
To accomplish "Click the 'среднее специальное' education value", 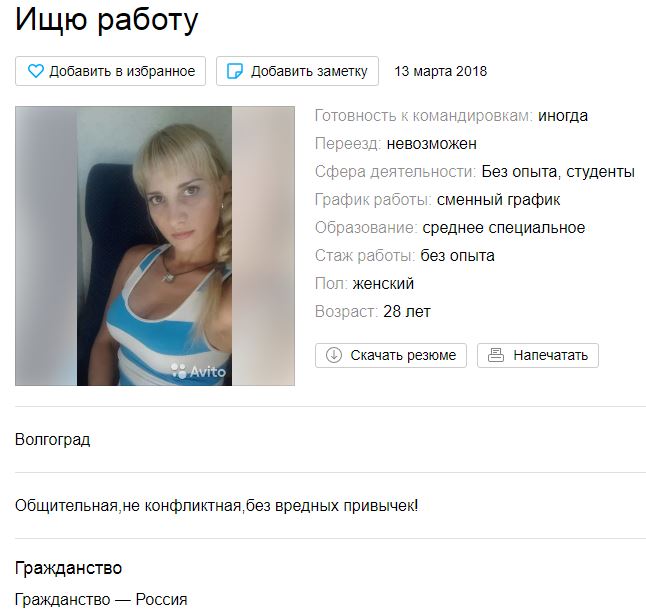I will coord(503,227).
